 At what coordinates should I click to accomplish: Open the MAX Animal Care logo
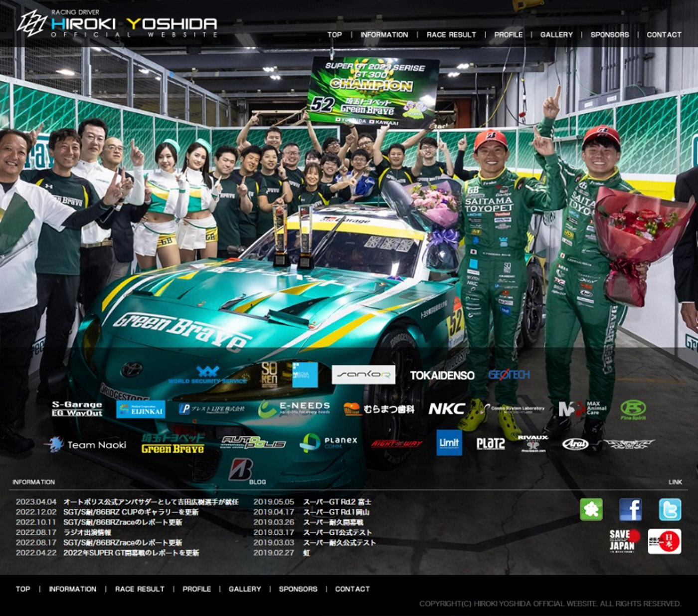[x=582, y=409]
